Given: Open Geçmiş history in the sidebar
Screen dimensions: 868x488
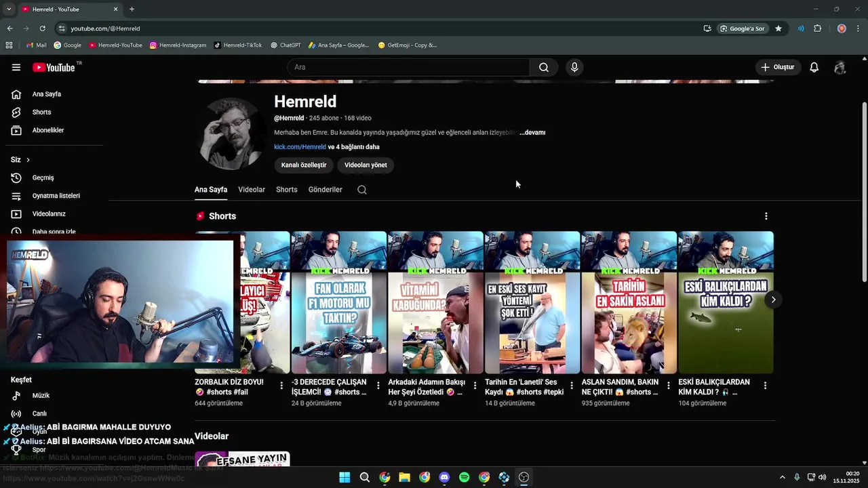Looking at the screenshot, I should click(x=43, y=178).
